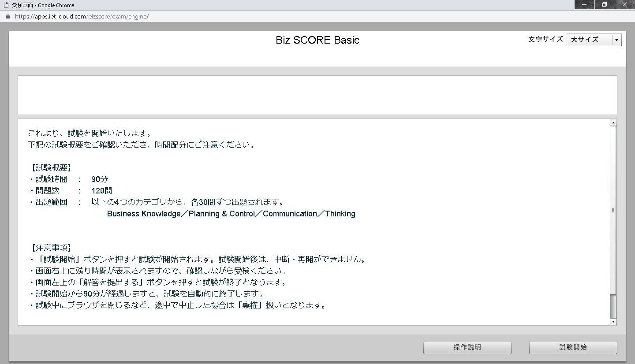
Task: Click the scrollbar up arrow
Action: click(x=613, y=122)
